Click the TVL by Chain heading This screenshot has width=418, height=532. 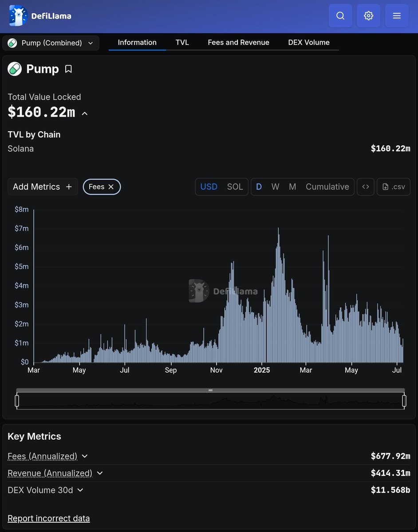click(34, 134)
